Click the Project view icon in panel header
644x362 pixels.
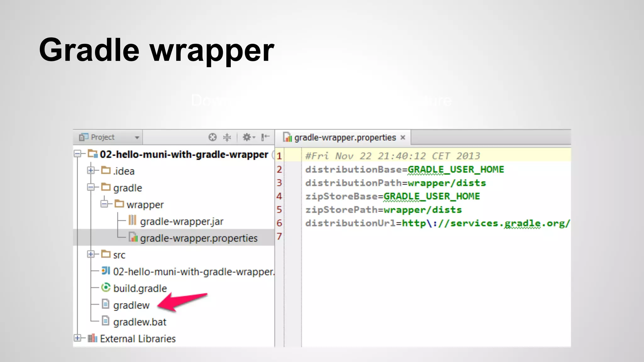point(84,137)
